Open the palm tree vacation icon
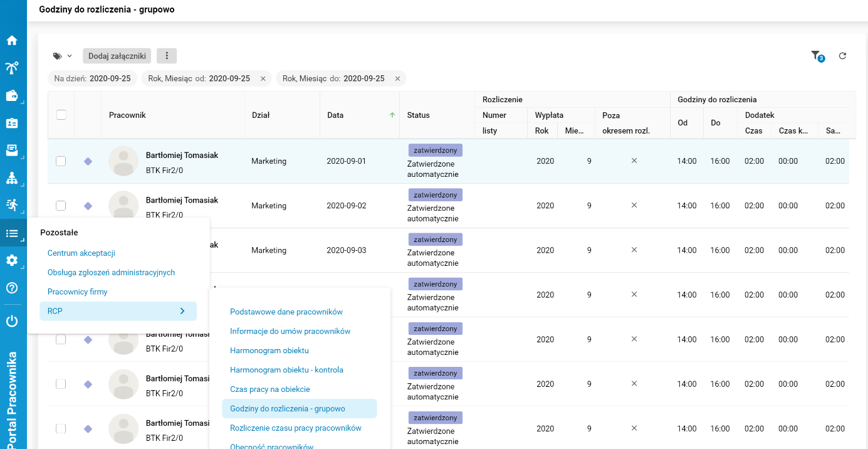The image size is (868, 449). point(12,68)
